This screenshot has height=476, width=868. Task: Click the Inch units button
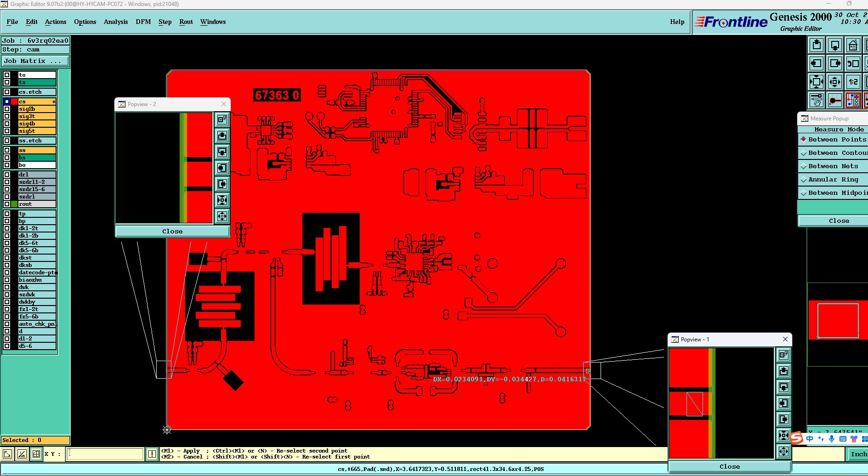[858, 454]
